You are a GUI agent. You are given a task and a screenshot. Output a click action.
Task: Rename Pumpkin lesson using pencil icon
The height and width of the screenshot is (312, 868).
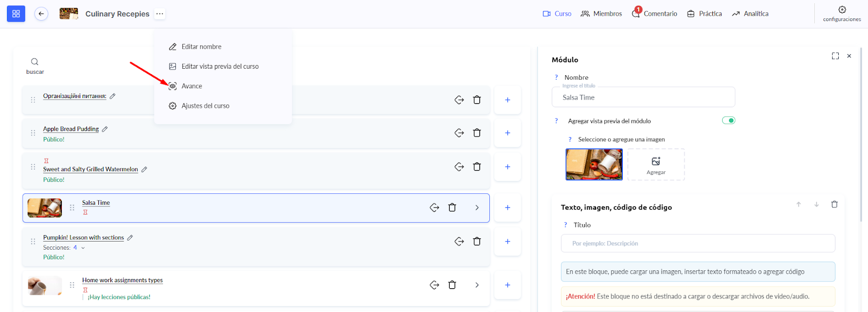[130, 238]
